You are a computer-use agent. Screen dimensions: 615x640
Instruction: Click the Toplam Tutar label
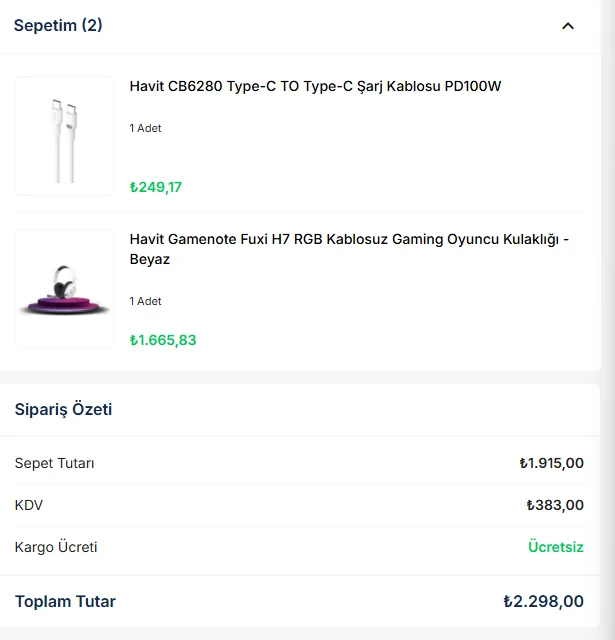[x=65, y=601]
